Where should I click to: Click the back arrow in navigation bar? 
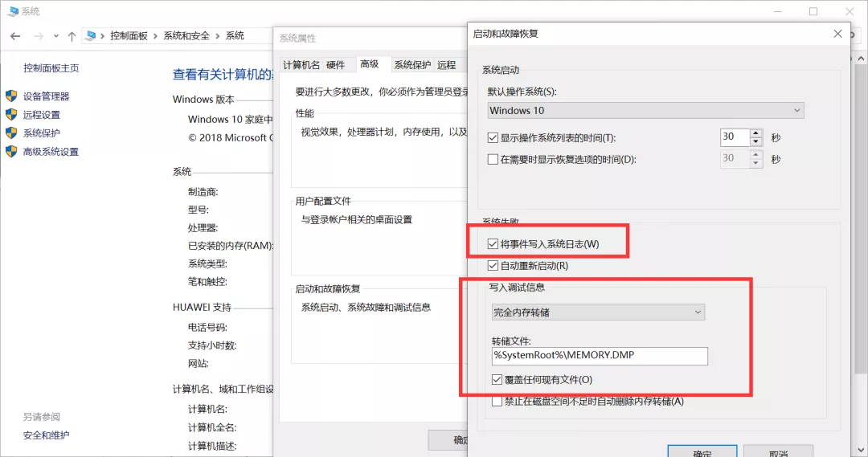(x=15, y=36)
